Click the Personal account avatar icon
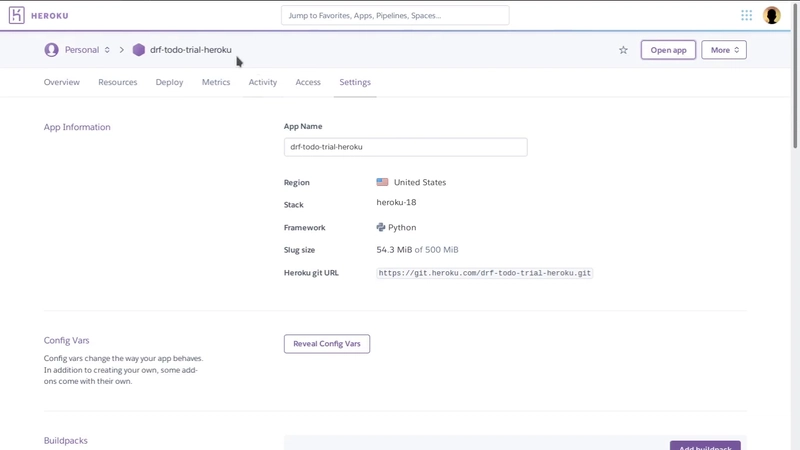Viewport: 800px width, 450px height. click(x=51, y=50)
